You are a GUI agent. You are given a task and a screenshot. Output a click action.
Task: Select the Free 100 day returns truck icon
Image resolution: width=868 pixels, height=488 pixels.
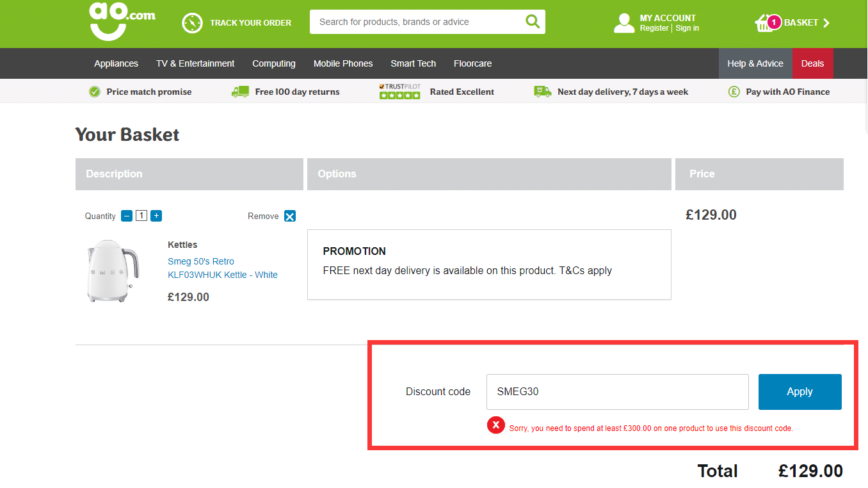239,91
